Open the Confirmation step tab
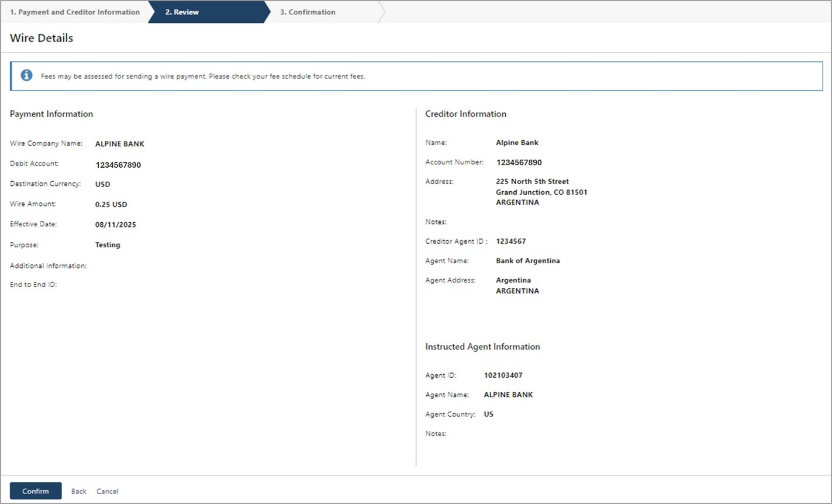 [308, 12]
